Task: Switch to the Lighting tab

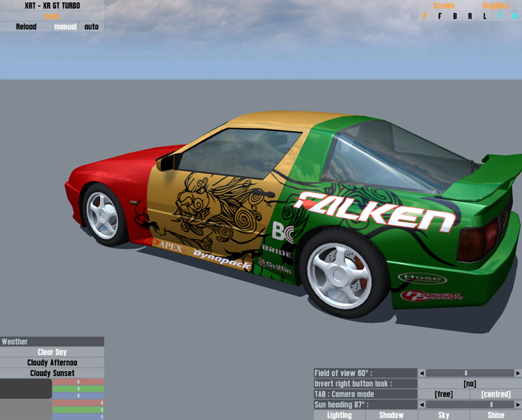Action: [339, 415]
